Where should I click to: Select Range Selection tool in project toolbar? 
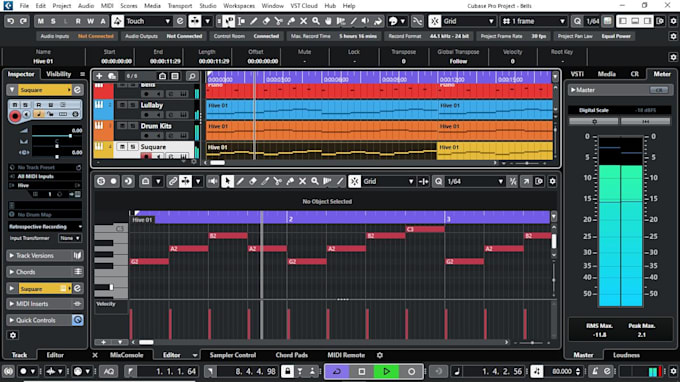pyautogui.click(x=241, y=21)
